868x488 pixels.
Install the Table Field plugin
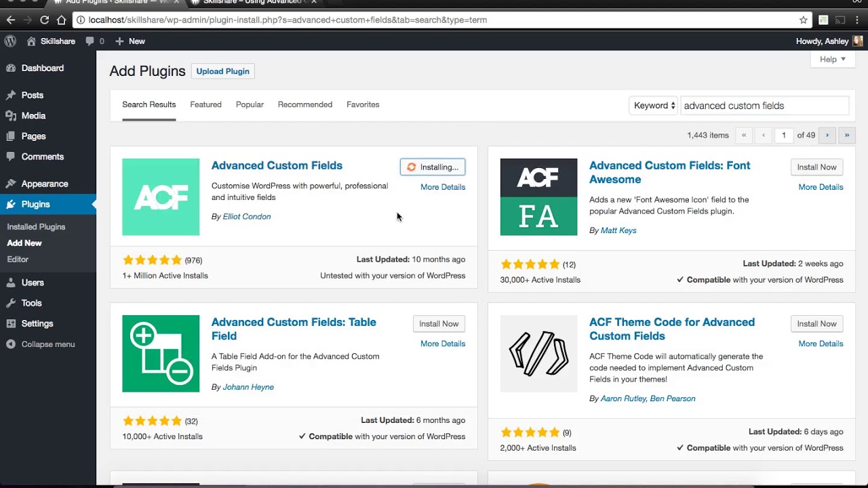[439, 324]
